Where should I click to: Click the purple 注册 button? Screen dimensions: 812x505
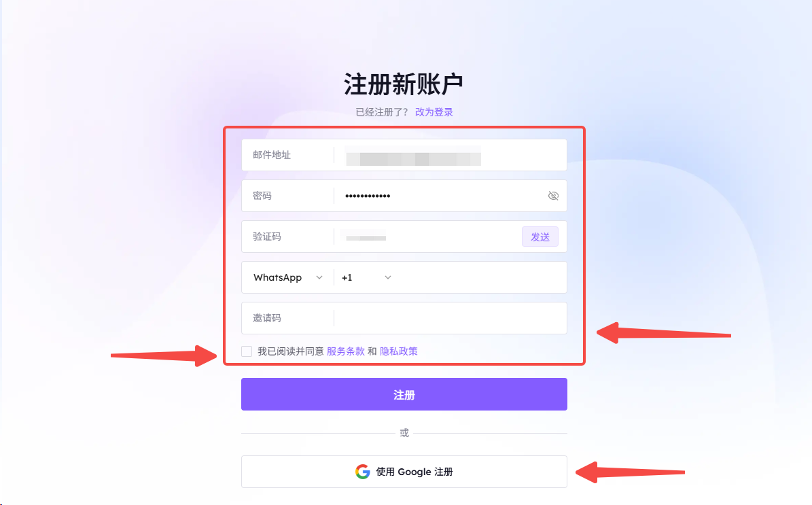[x=404, y=394]
